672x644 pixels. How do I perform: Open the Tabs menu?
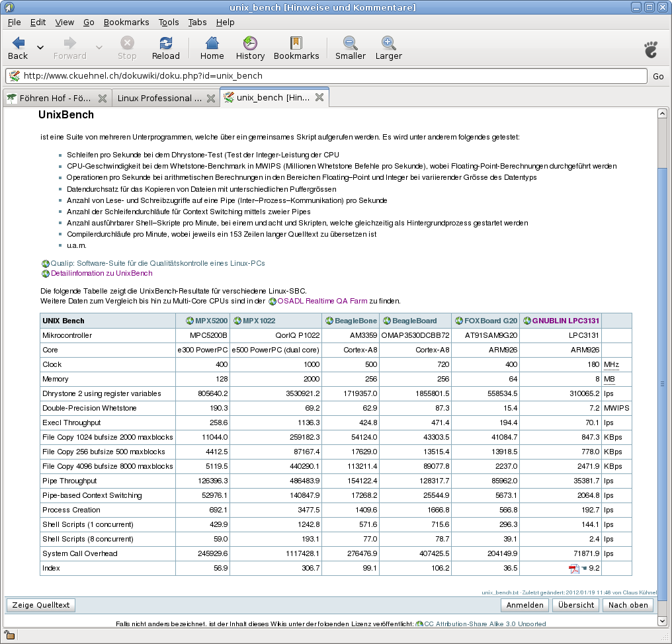tap(198, 22)
